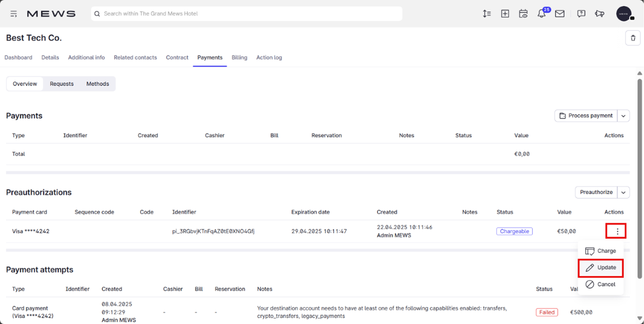Switch to the Billing tab

(x=239, y=57)
